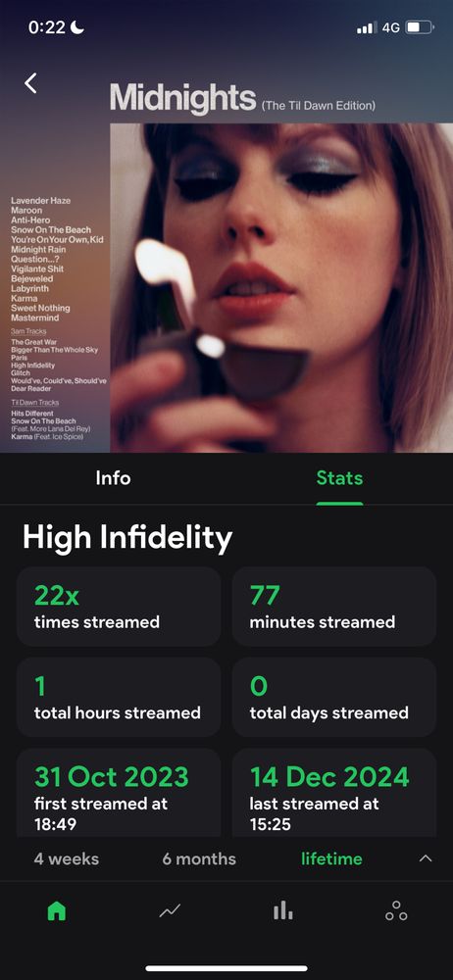Tap the 22x times streamed card

click(119, 607)
